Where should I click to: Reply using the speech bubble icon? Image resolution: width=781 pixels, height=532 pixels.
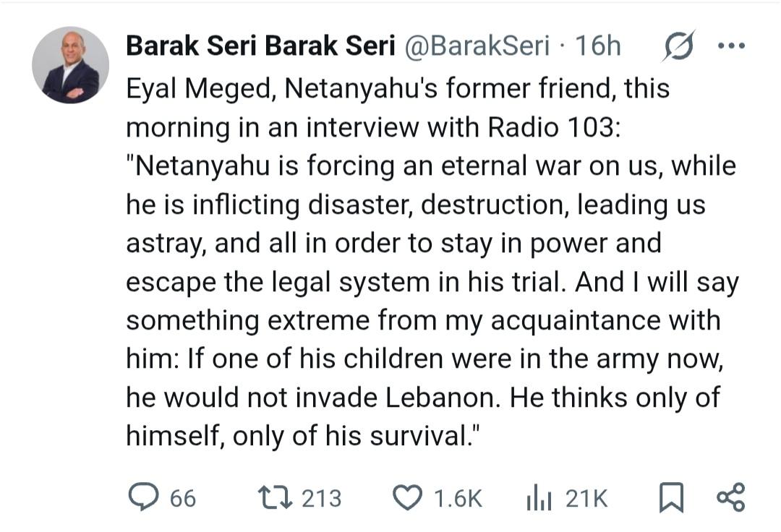click(142, 497)
